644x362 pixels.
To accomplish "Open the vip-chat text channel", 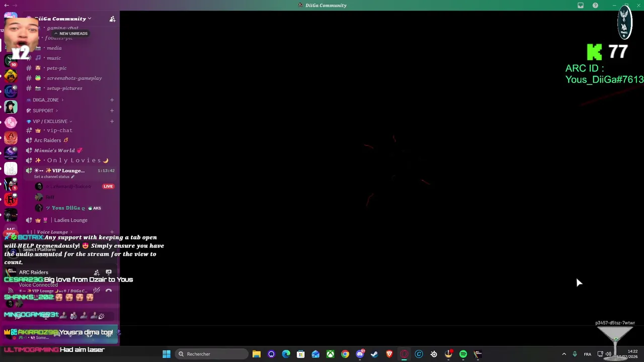I will pos(59,130).
